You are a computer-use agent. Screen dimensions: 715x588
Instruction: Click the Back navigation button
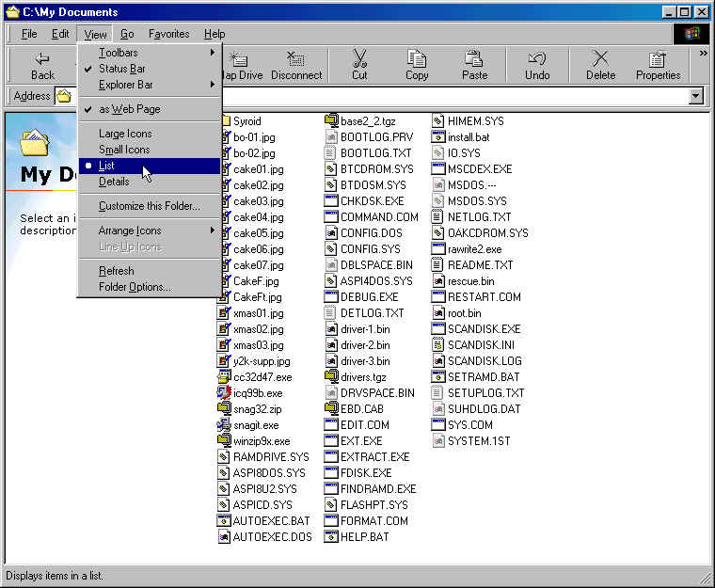pos(42,65)
